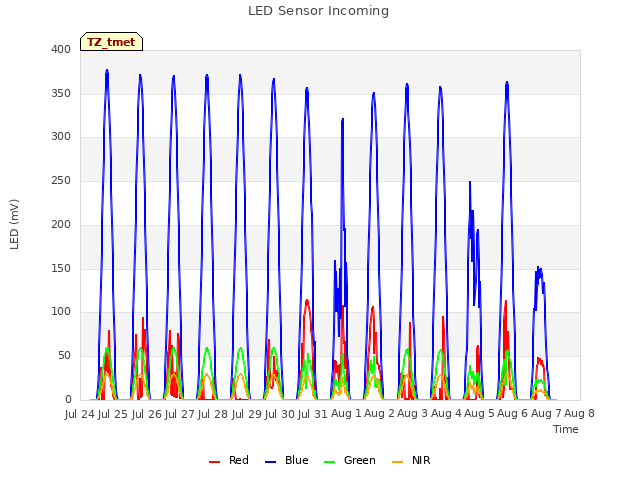640x480 pixels.
Task: Click the 100 y-axis tick value
Action: point(61,312)
